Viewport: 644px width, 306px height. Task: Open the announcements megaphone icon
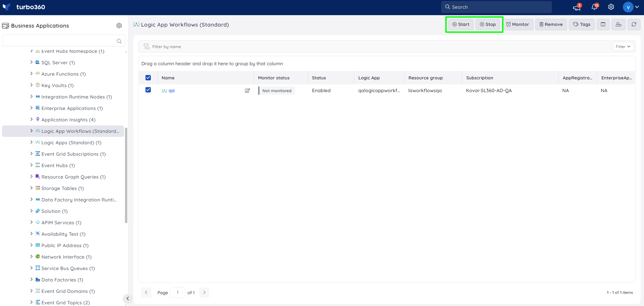577,7
